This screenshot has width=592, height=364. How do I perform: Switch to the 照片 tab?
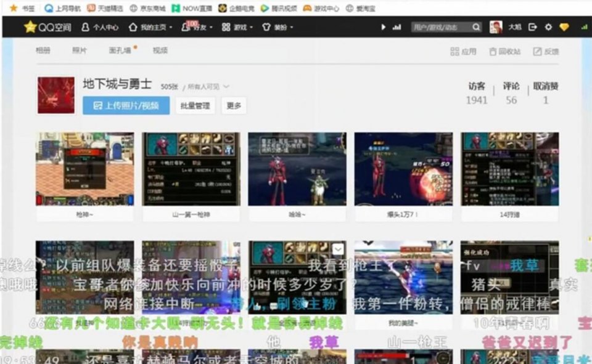(x=80, y=50)
